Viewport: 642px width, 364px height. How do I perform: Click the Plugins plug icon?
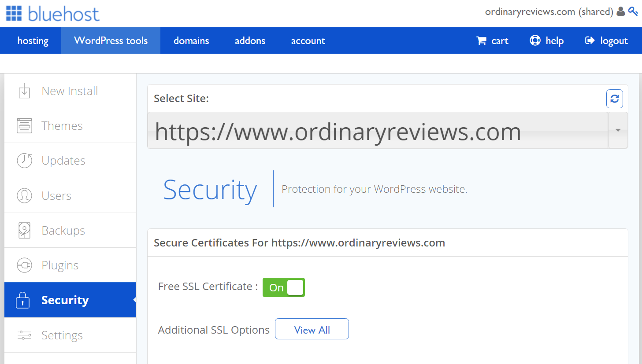[24, 265]
